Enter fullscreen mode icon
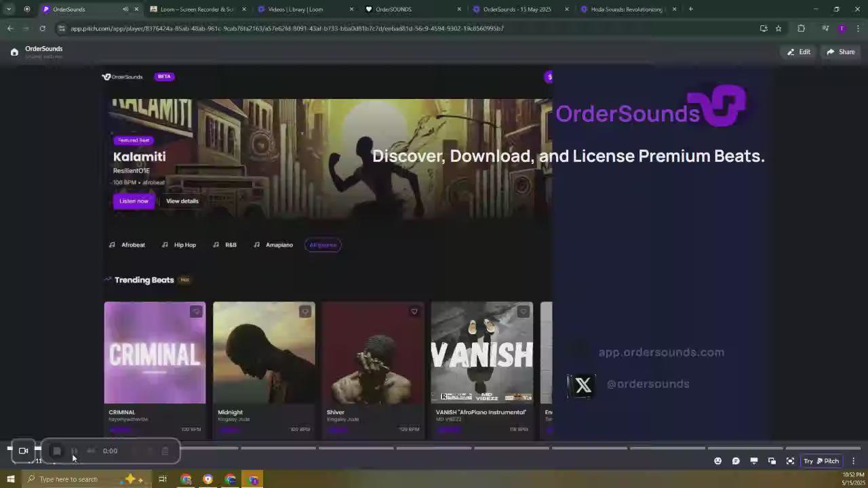This screenshot has height=488, width=868. pyautogui.click(x=790, y=461)
